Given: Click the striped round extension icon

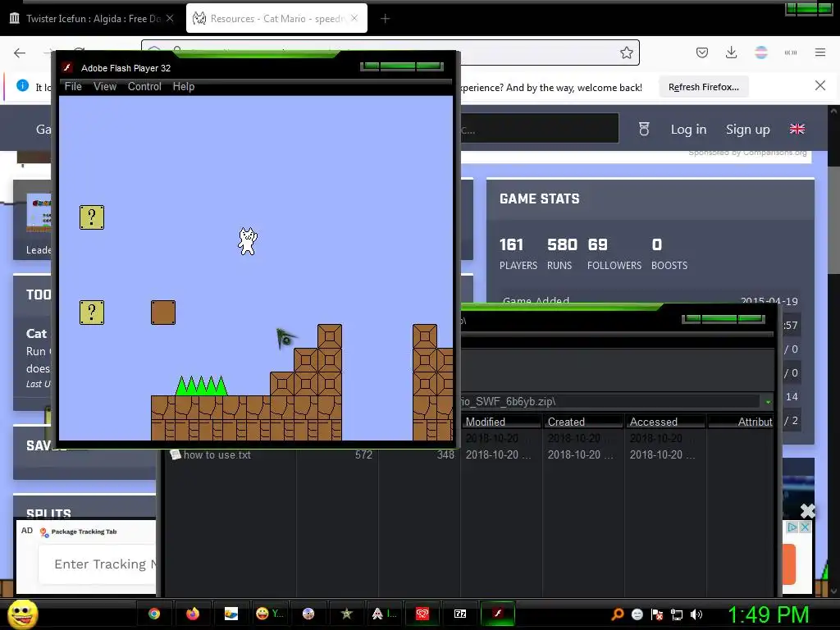Looking at the screenshot, I should click(x=760, y=52).
